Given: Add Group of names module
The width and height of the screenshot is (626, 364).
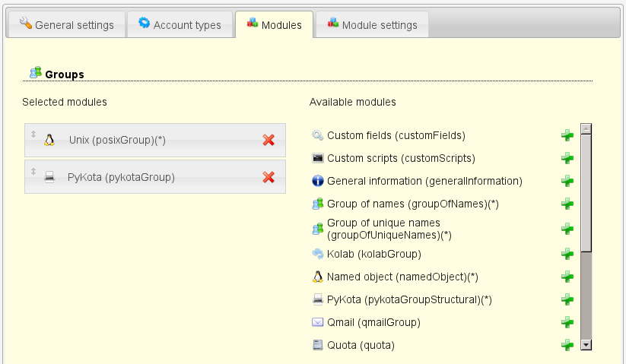Looking at the screenshot, I should [x=567, y=204].
